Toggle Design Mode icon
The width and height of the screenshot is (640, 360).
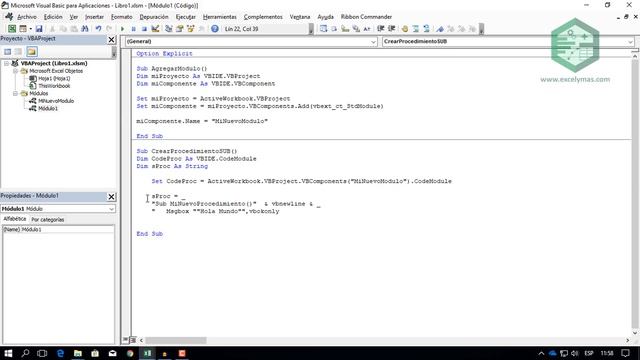click(x=155, y=29)
